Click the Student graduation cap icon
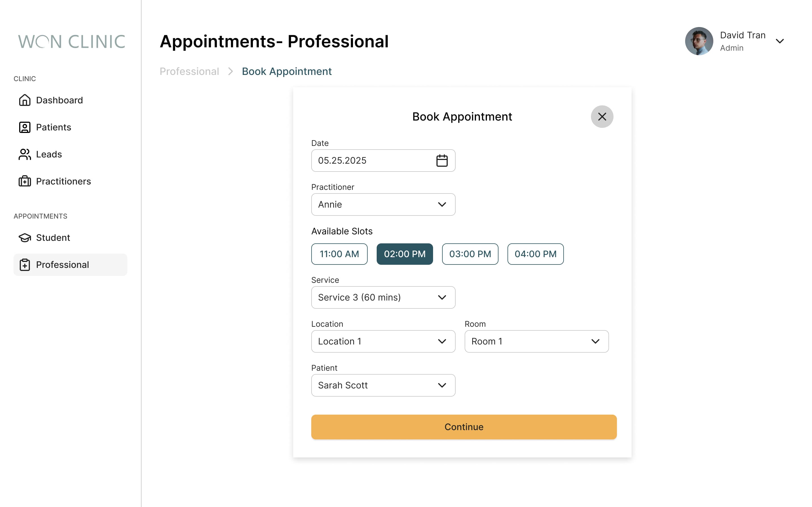The height and width of the screenshot is (507, 812). 25,237
